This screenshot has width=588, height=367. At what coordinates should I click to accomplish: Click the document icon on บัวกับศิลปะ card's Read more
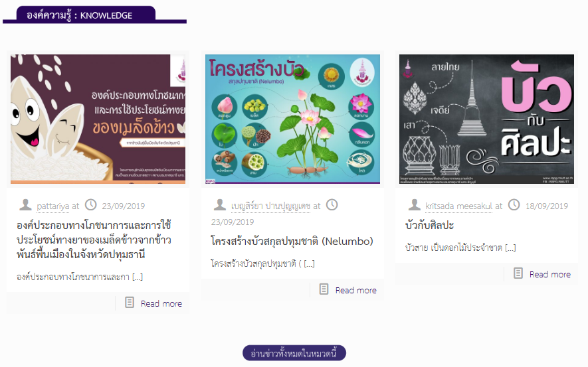[x=518, y=273]
